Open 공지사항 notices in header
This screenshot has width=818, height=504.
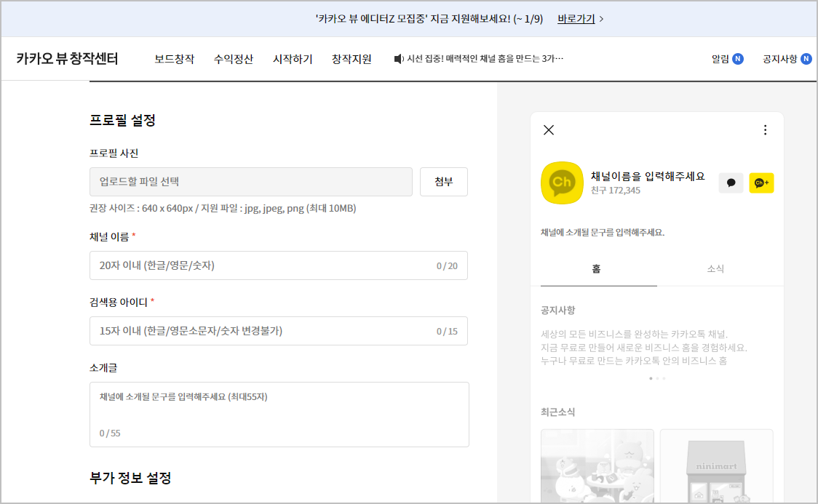coord(779,59)
